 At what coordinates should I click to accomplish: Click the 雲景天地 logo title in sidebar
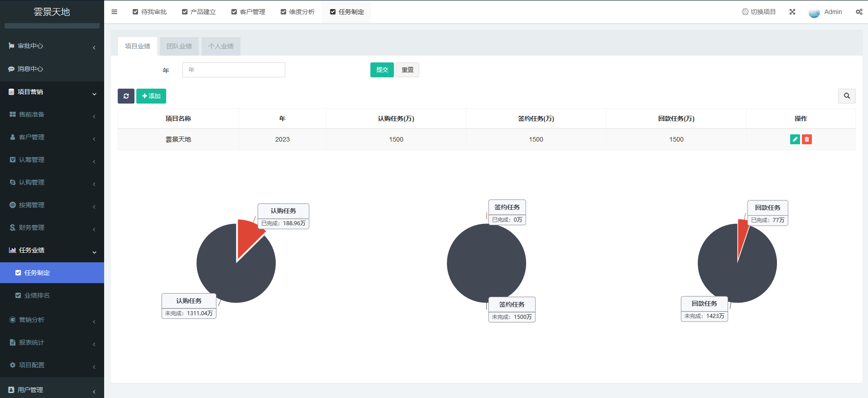point(52,12)
